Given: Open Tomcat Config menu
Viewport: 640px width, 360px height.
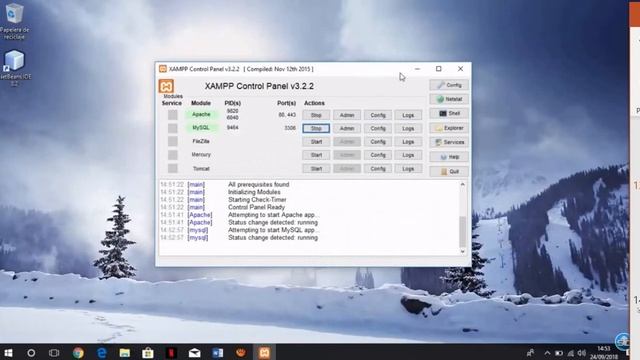Looking at the screenshot, I should coord(378,169).
